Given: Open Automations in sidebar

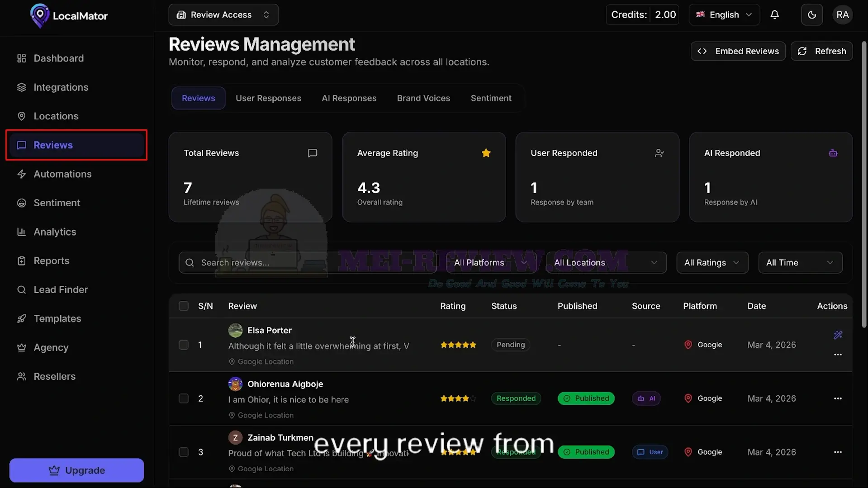Looking at the screenshot, I should click(76, 174).
